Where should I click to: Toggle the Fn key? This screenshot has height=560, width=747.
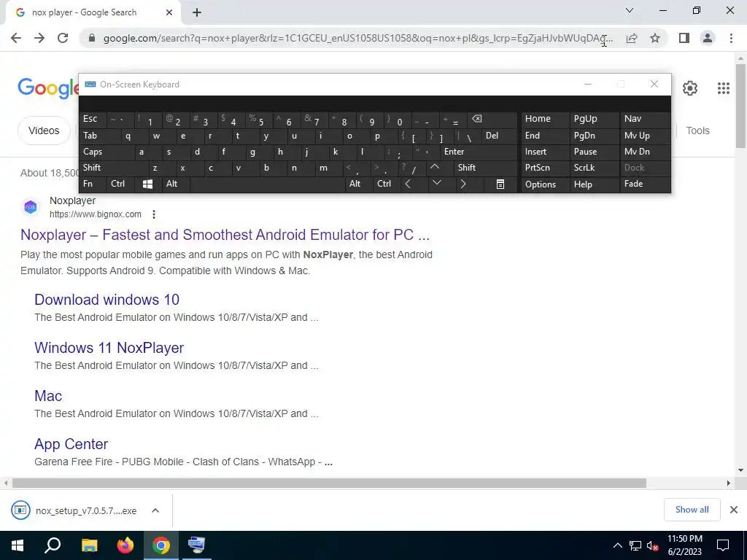(91, 184)
